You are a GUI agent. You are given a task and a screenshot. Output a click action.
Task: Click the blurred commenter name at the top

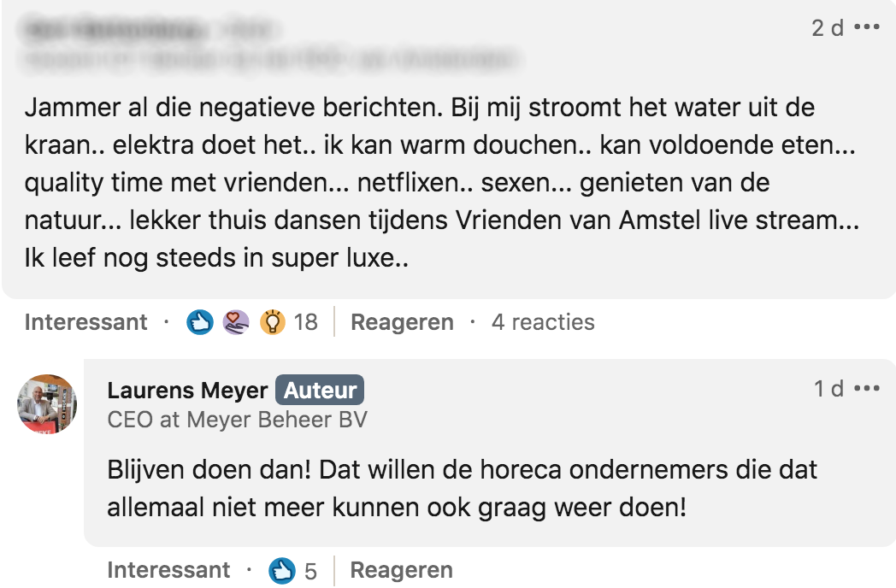[x=115, y=31]
